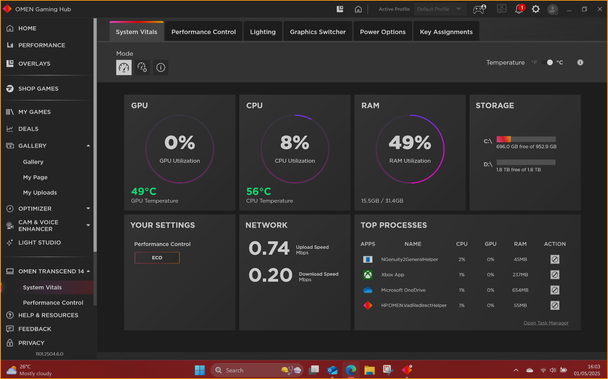Click the C:\ drive usage bar

(526, 139)
